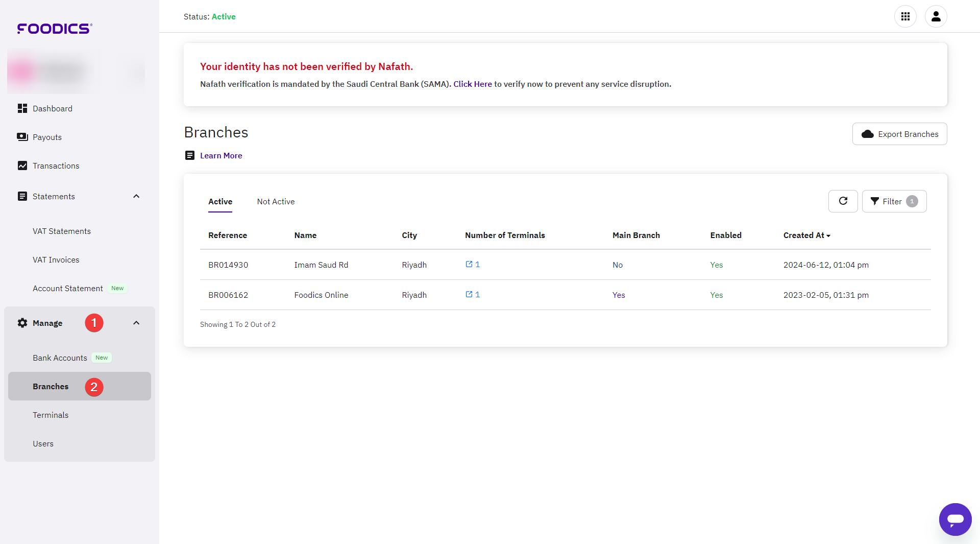The height and width of the screenshot is (544, 980).
Task: Open the chat support widget
Action: point(955,519)
